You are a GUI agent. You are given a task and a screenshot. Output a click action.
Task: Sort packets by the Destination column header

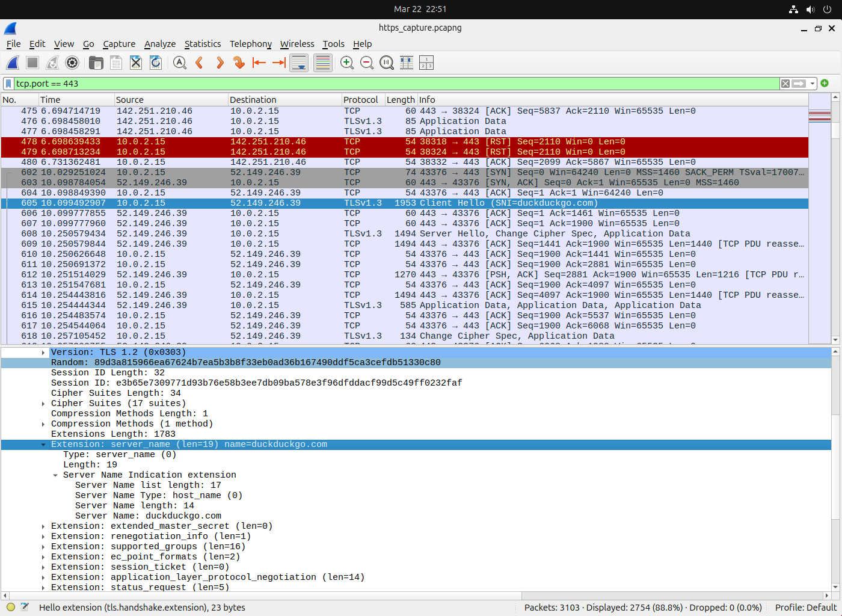(284, 100)
